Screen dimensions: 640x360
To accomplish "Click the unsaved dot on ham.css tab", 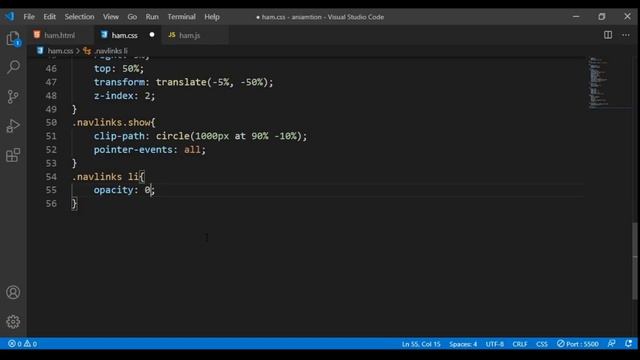I will 152,35.
